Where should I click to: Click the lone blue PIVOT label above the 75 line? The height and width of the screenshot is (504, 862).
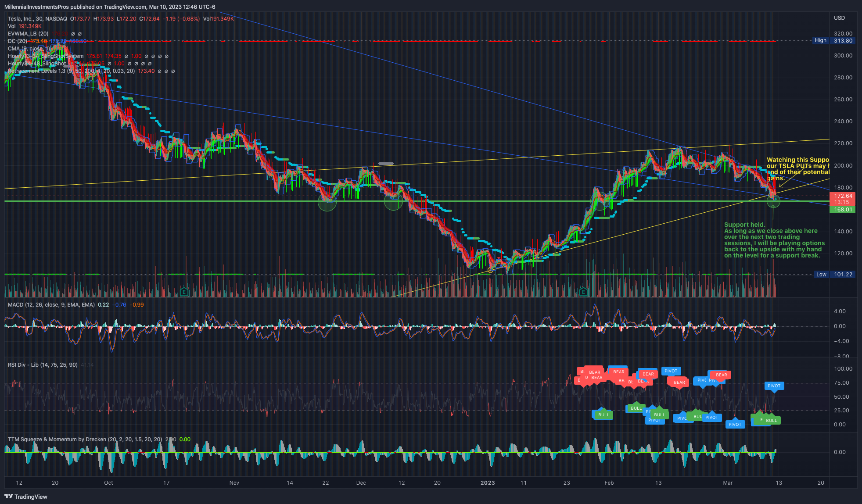tap(671, 371)
